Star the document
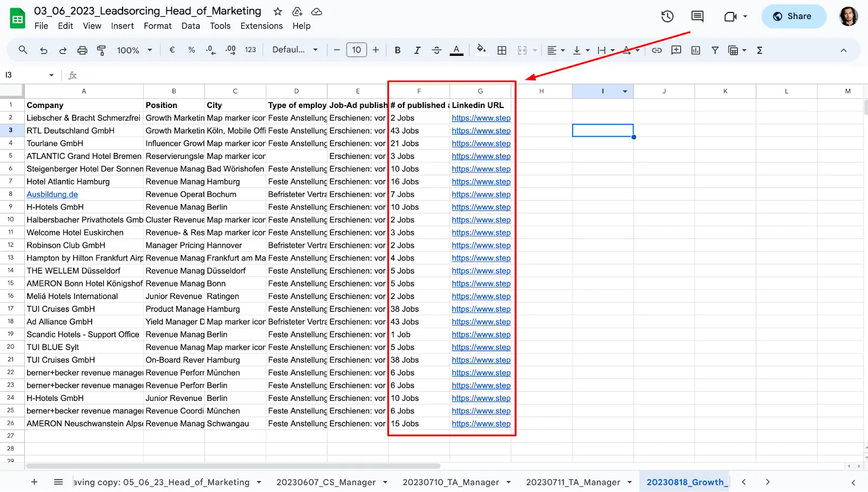 (278, 11)
